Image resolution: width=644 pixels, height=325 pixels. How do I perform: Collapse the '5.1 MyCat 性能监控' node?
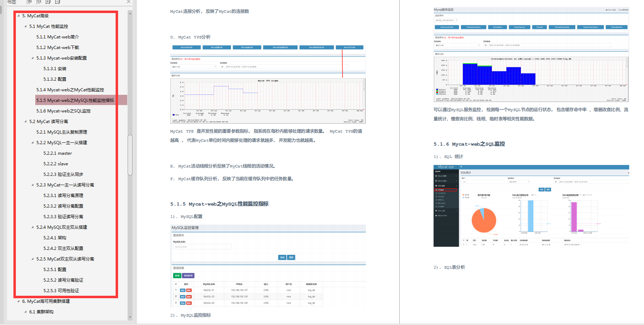point(25,26)
